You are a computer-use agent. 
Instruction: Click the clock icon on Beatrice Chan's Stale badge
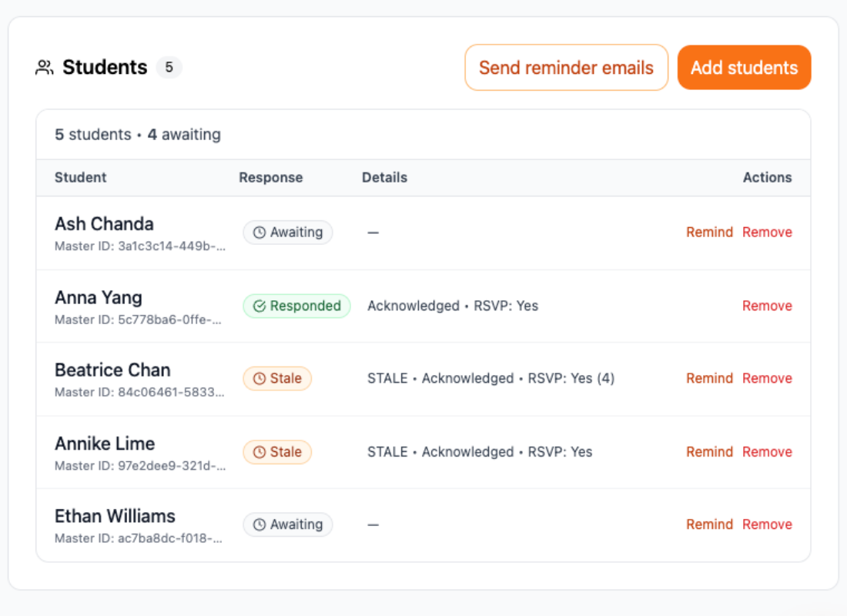[x=260, y=378]
